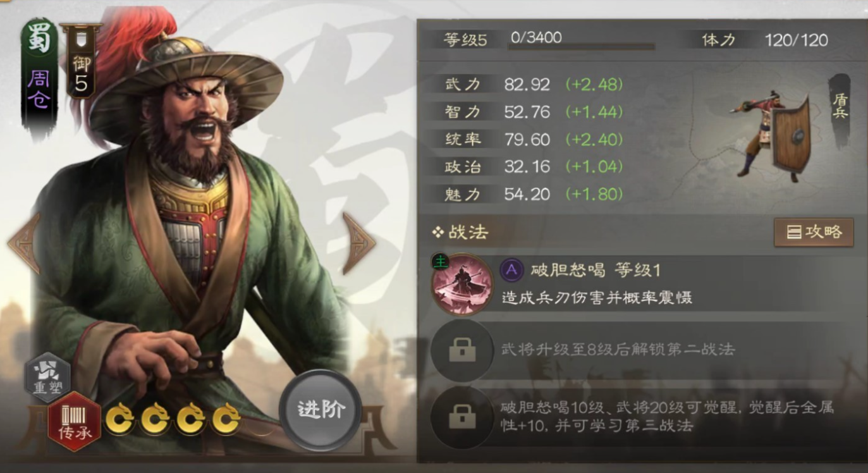Click the 进阶 advance round button
The height and width of the screenshot is (473, 868).
pos(321,410)
